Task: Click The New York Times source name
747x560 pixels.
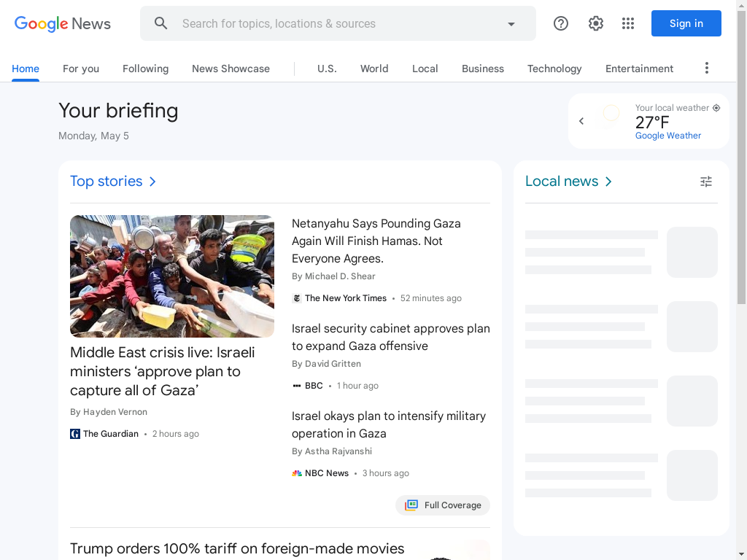Action: click(x=345, y=298)
